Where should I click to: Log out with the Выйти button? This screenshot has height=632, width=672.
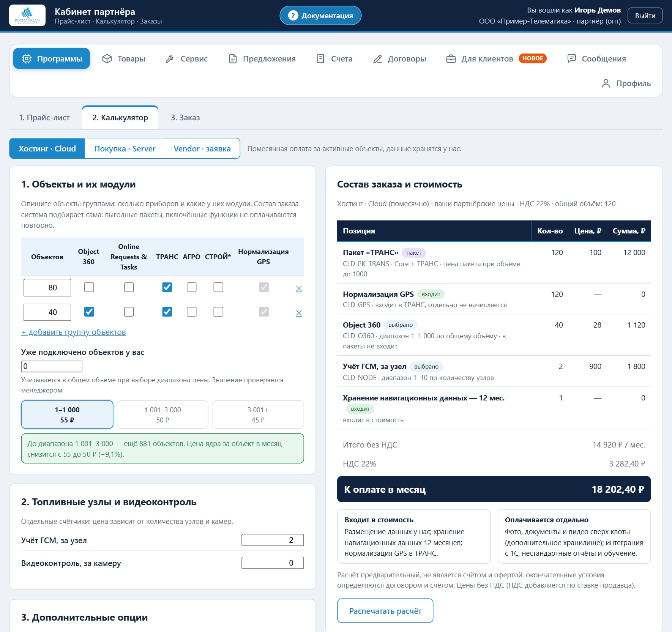point(645,16)
